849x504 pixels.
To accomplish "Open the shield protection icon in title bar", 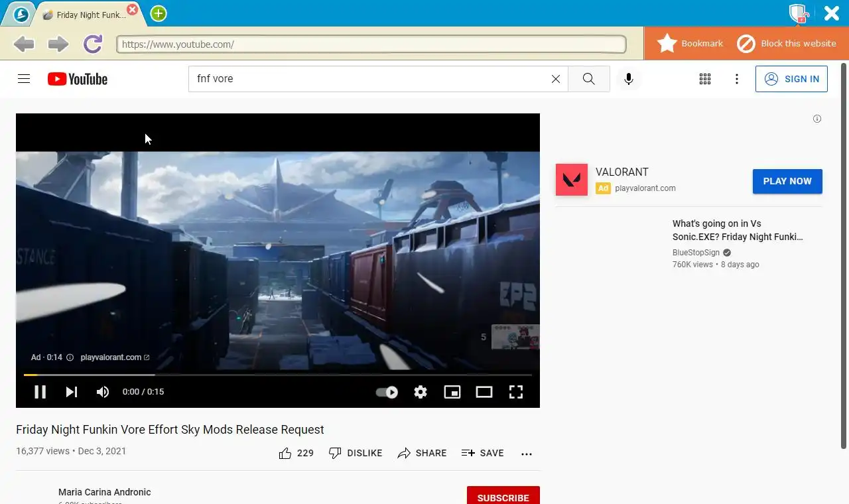I will 798,13.
